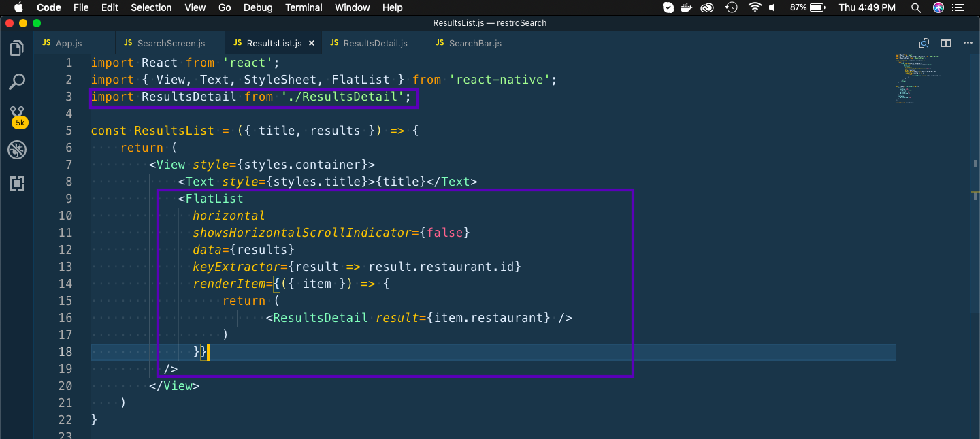Open the Search view in activity bar
980x439 pixels.
(17, 82)
